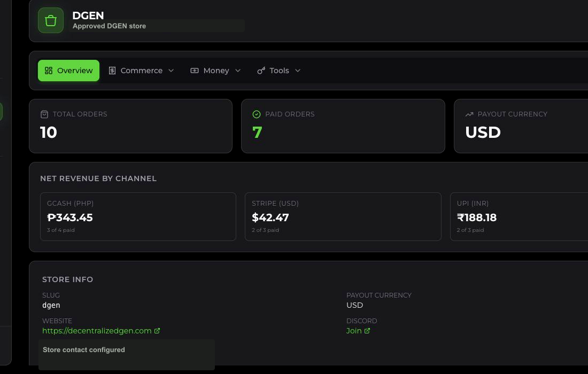
Task: Open the decentralizedgen.com website link
Action: [x=97, y=331]
